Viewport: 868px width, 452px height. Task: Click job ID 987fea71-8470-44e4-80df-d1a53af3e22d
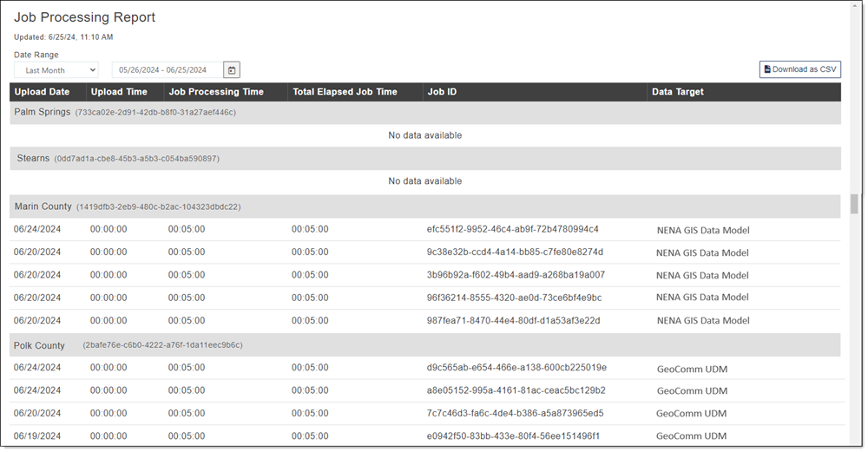(x=513, y=320)
